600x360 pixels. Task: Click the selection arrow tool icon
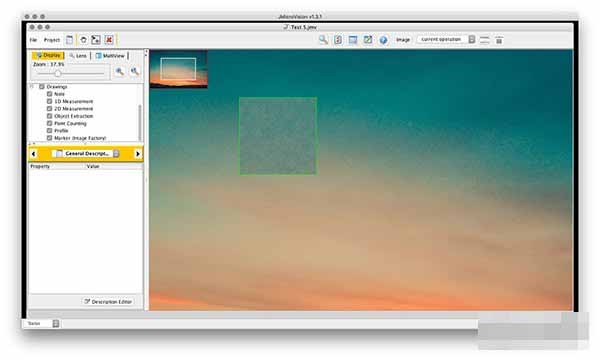point(96,40)
